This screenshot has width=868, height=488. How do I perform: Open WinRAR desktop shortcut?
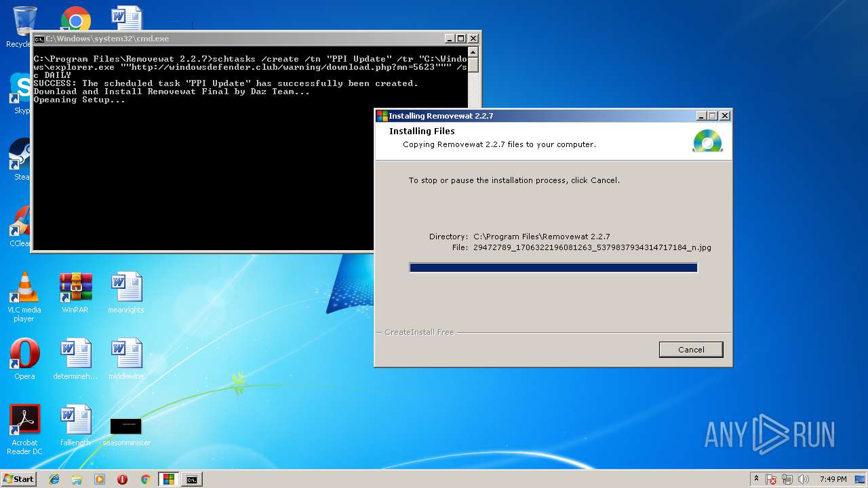[x=75, y=292]
